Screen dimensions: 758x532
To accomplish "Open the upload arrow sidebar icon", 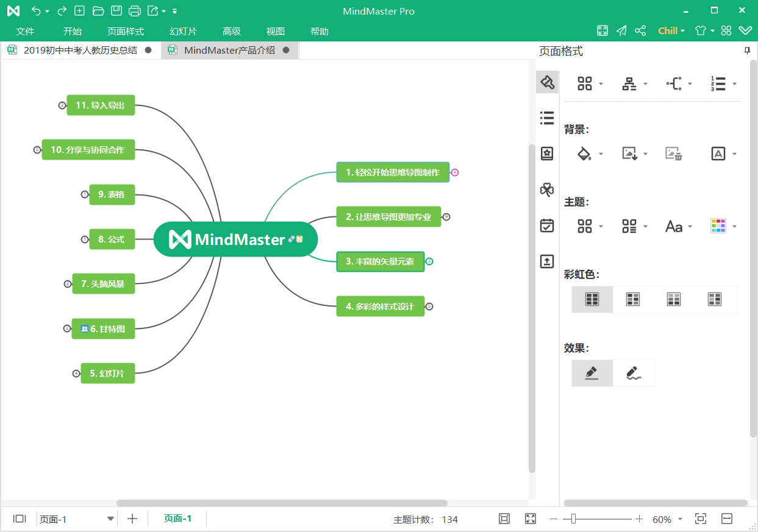I will (547, 261).
